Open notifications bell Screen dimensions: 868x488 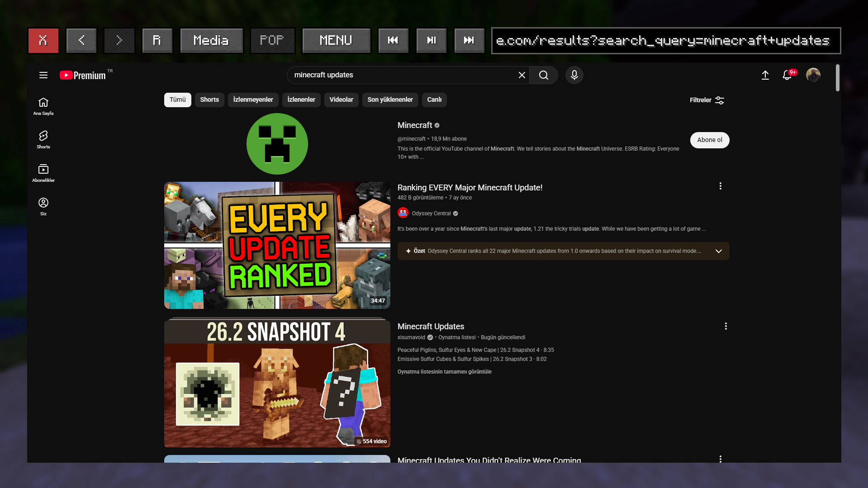tap(787, 75)
